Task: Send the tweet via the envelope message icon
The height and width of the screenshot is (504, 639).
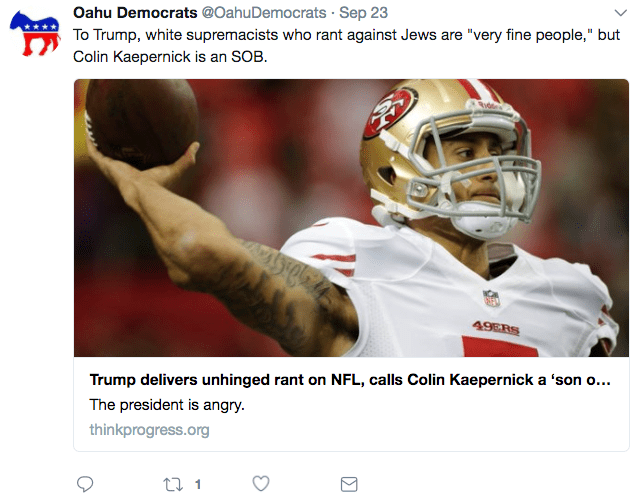Action: [349, 484]
